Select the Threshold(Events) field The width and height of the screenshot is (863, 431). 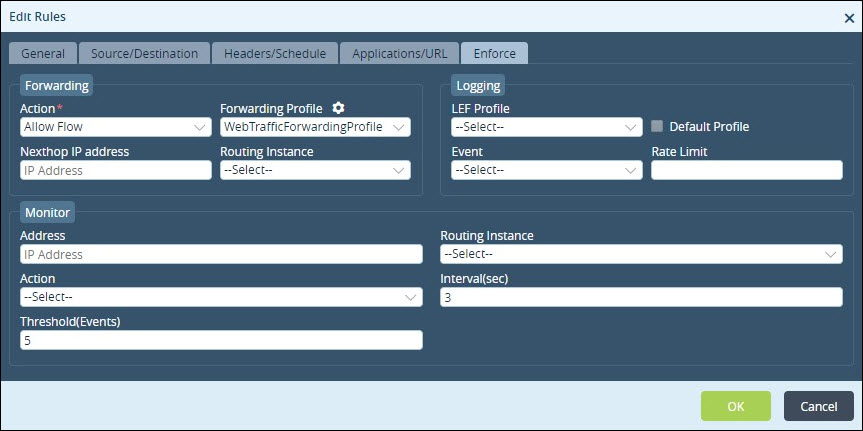point(221,340)
